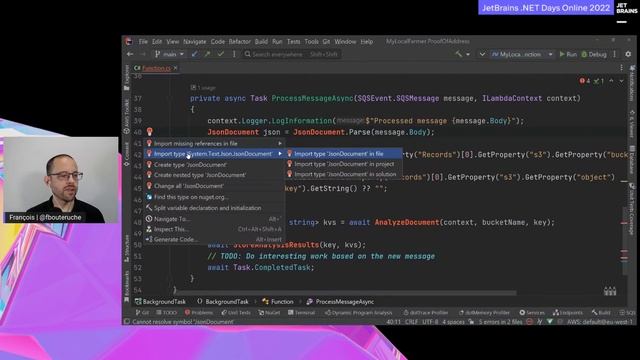
Task: Click the reader mode icon at editor bottom right
Action: pyautogui.click(x=610, y=291)
